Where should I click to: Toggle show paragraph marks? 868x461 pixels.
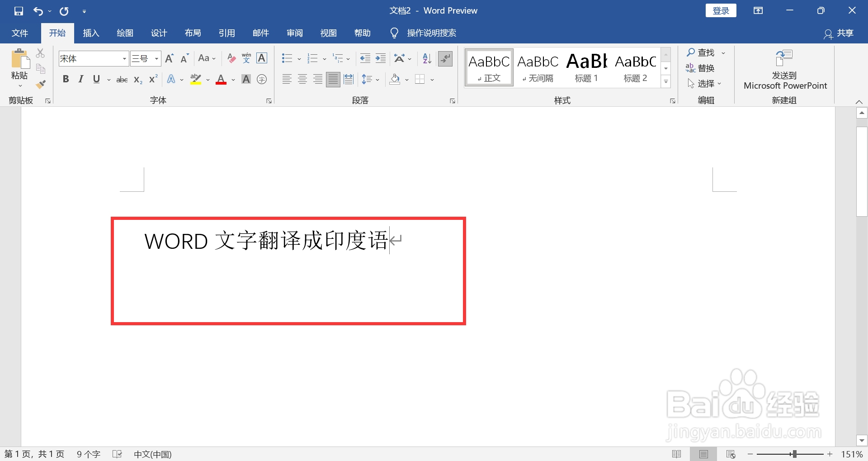(445, 58)
